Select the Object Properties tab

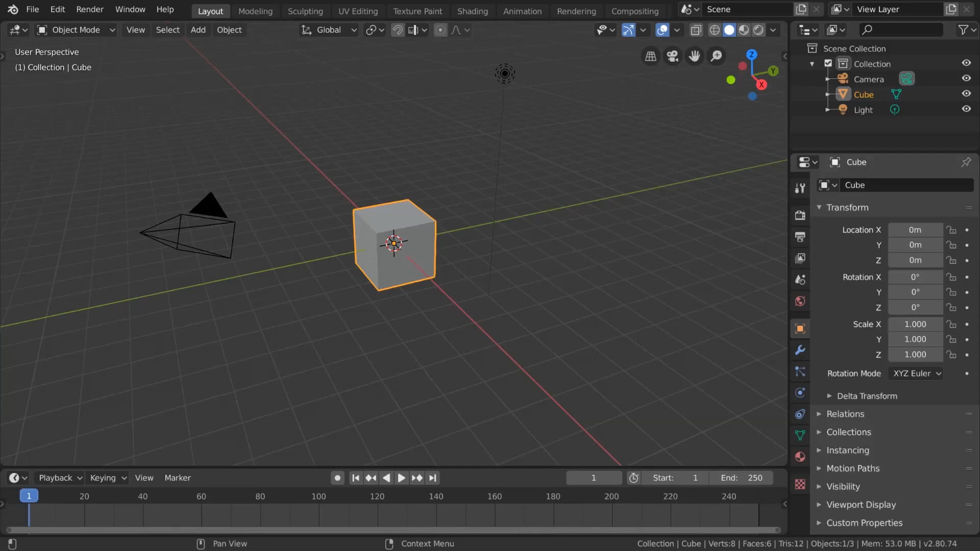tap(799, 329)
